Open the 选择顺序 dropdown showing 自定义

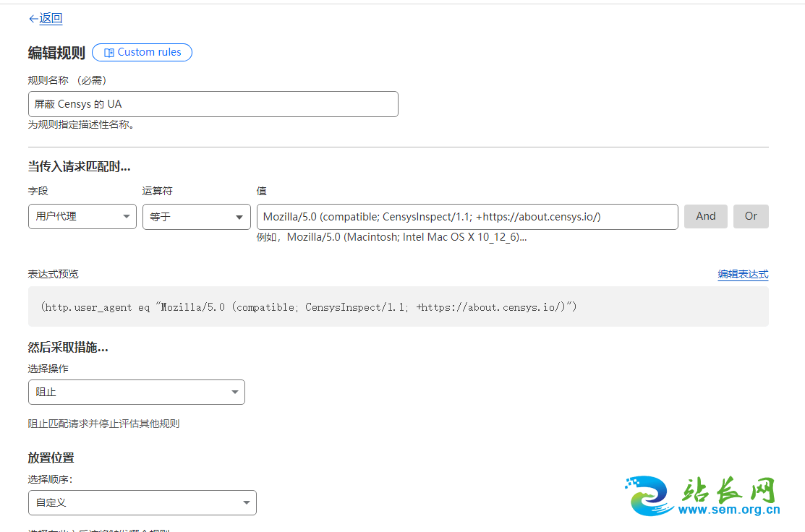[142, 503]
